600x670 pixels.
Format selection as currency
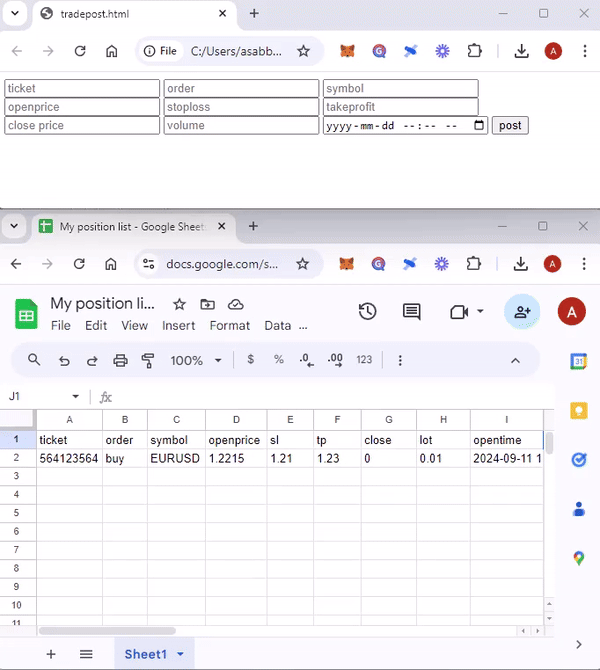click(251, 360)
